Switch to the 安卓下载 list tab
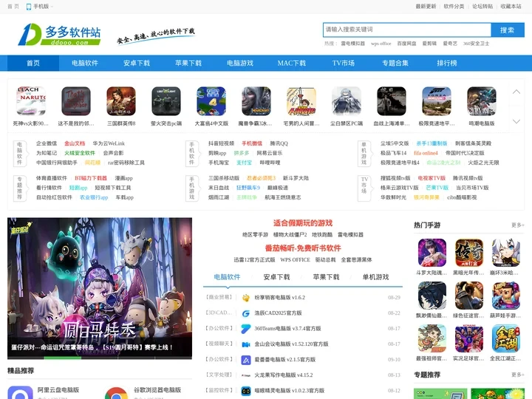Image resolution: width=532 pixels, height=399 pixels. pyautogui.click(x=276, y=277)
